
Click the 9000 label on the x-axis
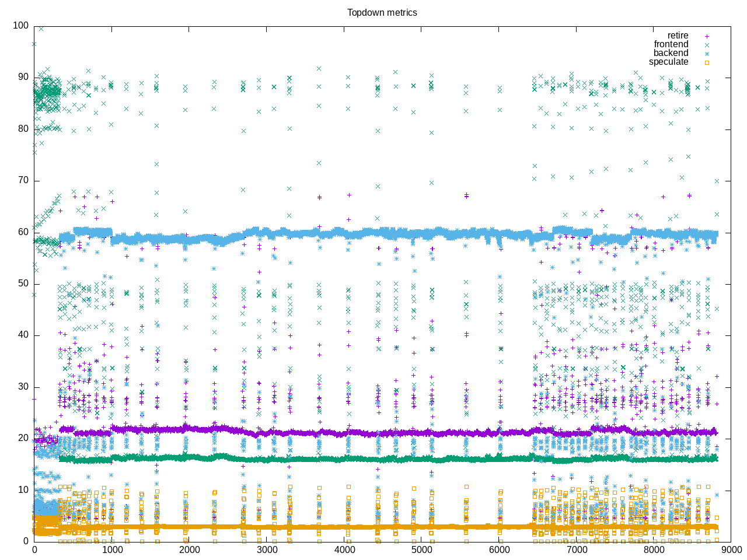(x=732, y=549)
